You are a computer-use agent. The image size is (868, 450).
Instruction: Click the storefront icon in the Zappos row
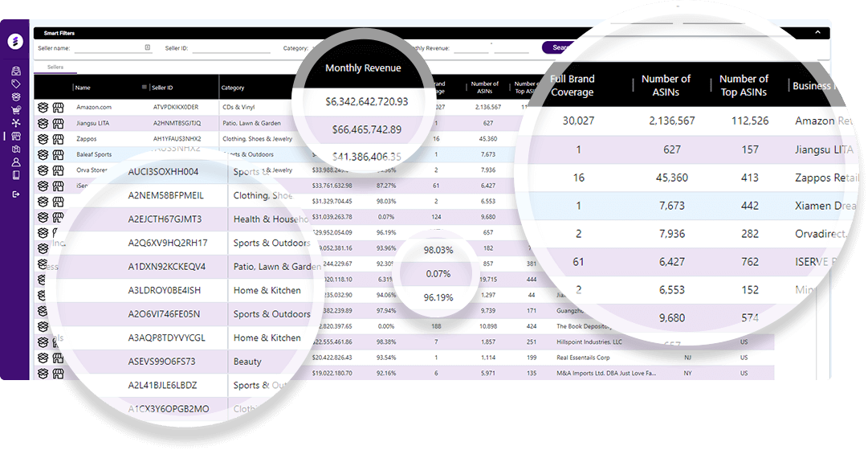[x=58, y=139]
